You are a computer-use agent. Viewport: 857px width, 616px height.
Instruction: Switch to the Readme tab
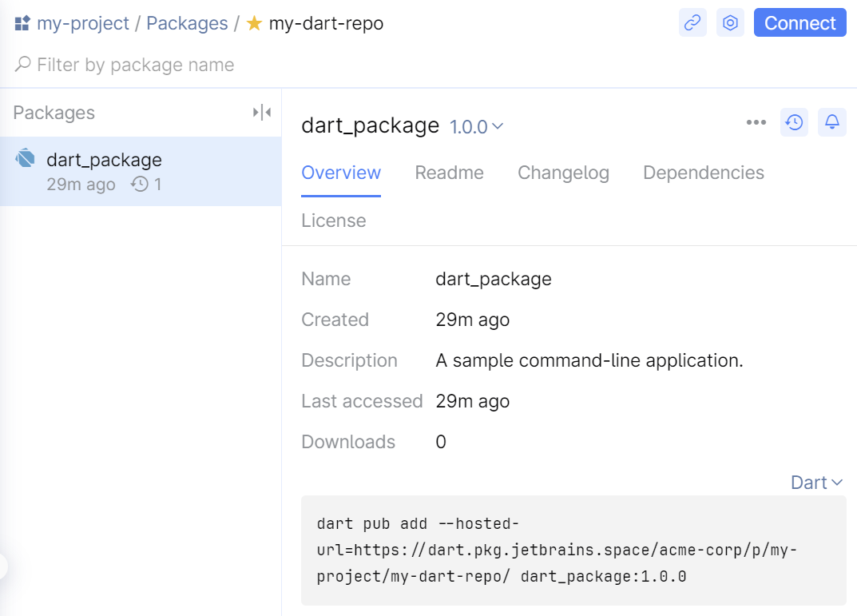pos(450,173)
